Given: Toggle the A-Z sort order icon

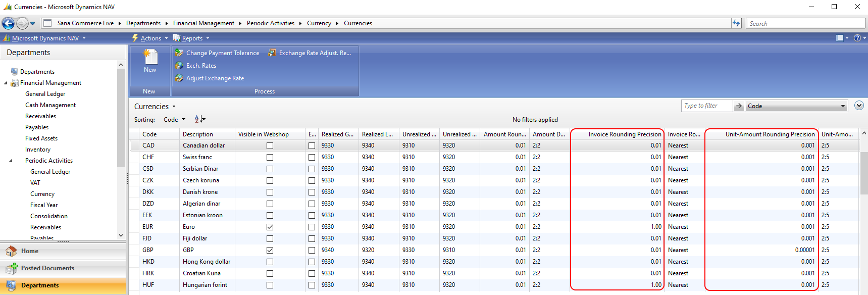Looking at the screenshot, I should click(x=200, y=119).
